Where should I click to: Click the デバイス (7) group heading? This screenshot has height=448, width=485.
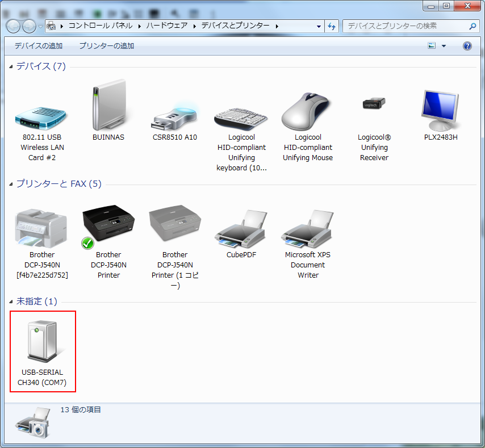click(x=41, y=66)
